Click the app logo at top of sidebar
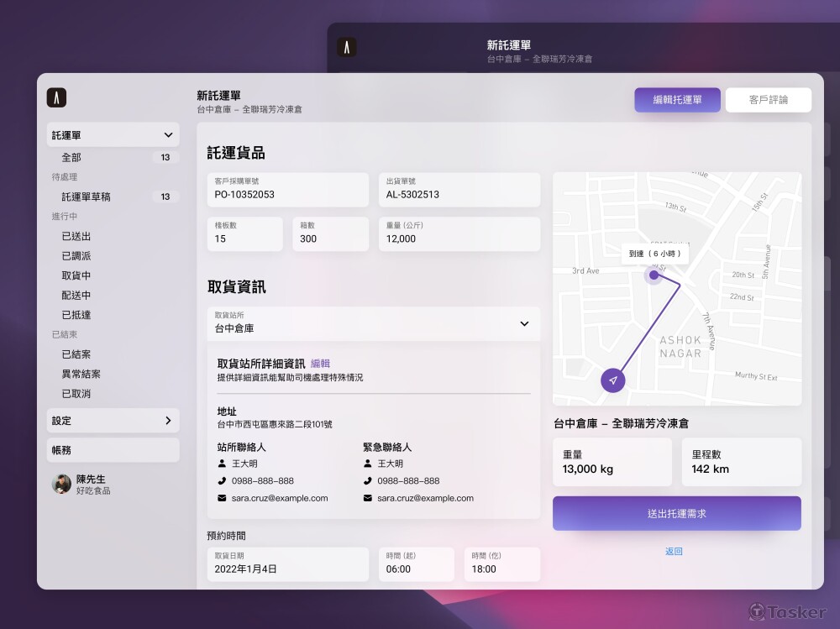 56,98
